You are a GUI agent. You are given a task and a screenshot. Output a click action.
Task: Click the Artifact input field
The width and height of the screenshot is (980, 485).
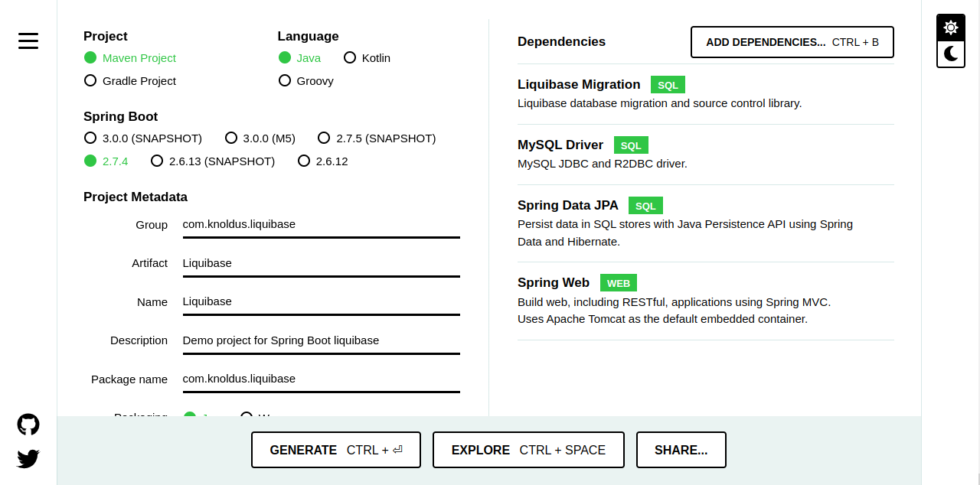[x=321, y=263]
